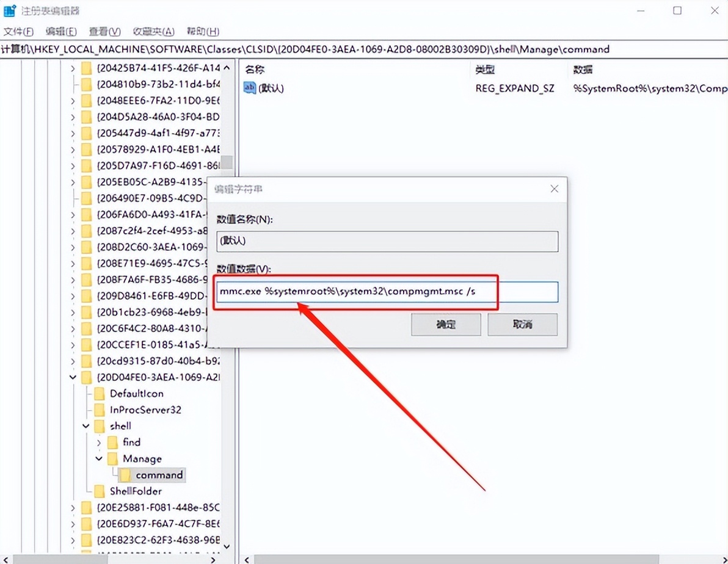Click the Registry Editor title bar icon
This screenshot has width=728, height=564.
tap(9, 10)
